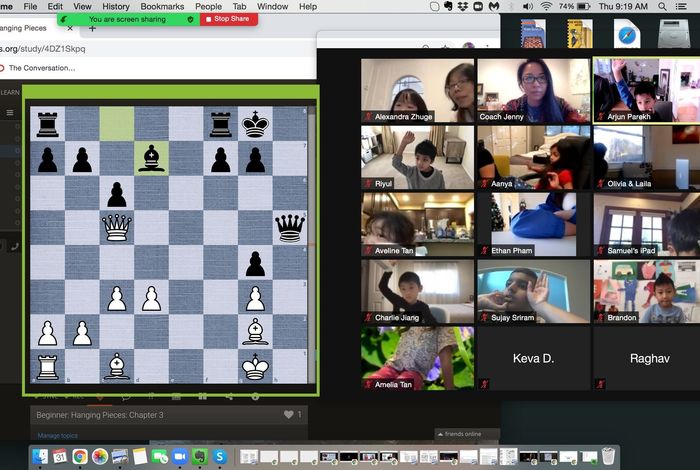The height and width of the screenshot is (470, 700).
Task: Select Olivia & Laila's video tile
Action: [x=647, y=158]
